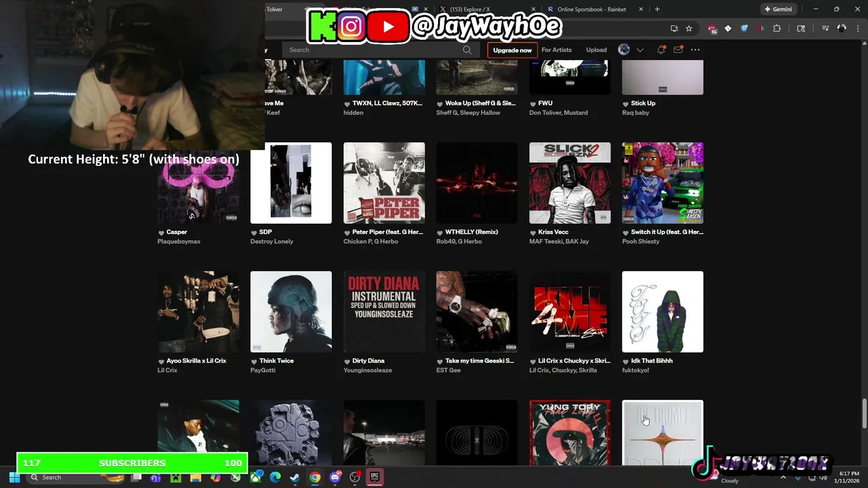This screenshot has height=488, width=868.
Task: Open the Chrome profile avatar
Action: (x=842, y=28)
